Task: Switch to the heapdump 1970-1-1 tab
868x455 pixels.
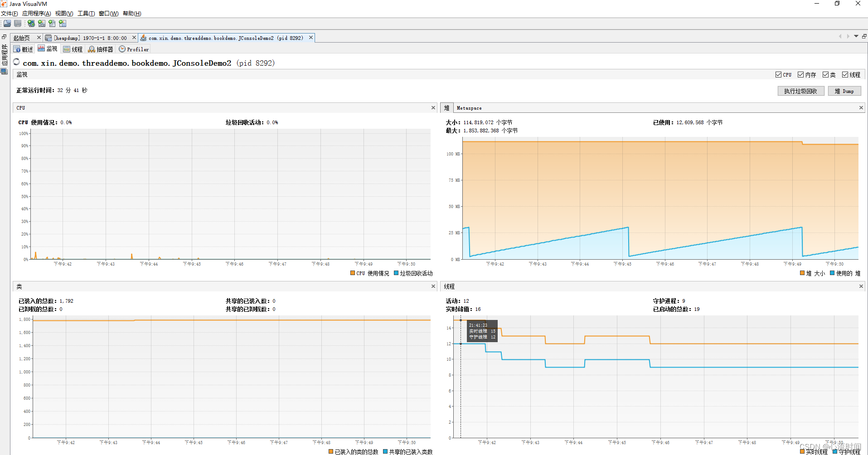Action: 90,38
